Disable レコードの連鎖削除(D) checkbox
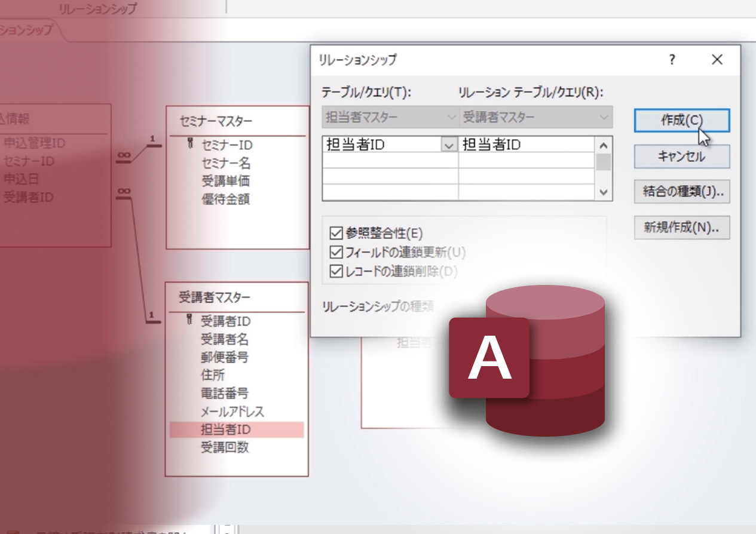Viewport: 756px width, 534px height. point(336,272)
